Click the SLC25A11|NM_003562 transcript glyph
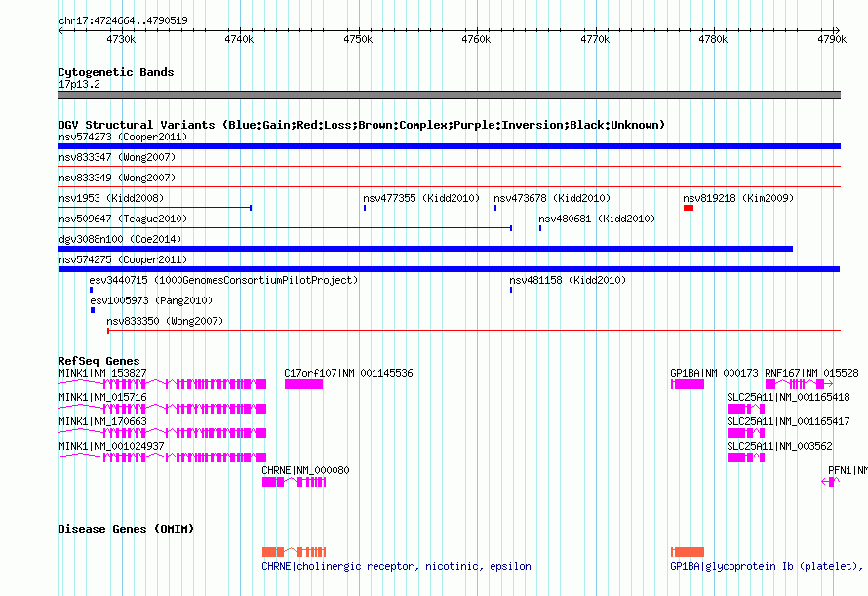This screenshot has width=868, height=596. (x=746, y=457)
